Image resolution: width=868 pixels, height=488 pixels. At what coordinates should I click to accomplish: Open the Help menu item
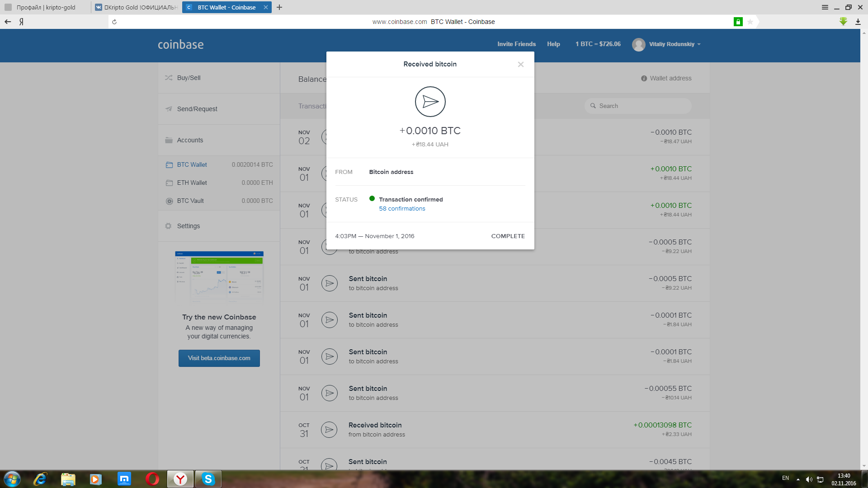pyautogui.click(x=553, y=44)
